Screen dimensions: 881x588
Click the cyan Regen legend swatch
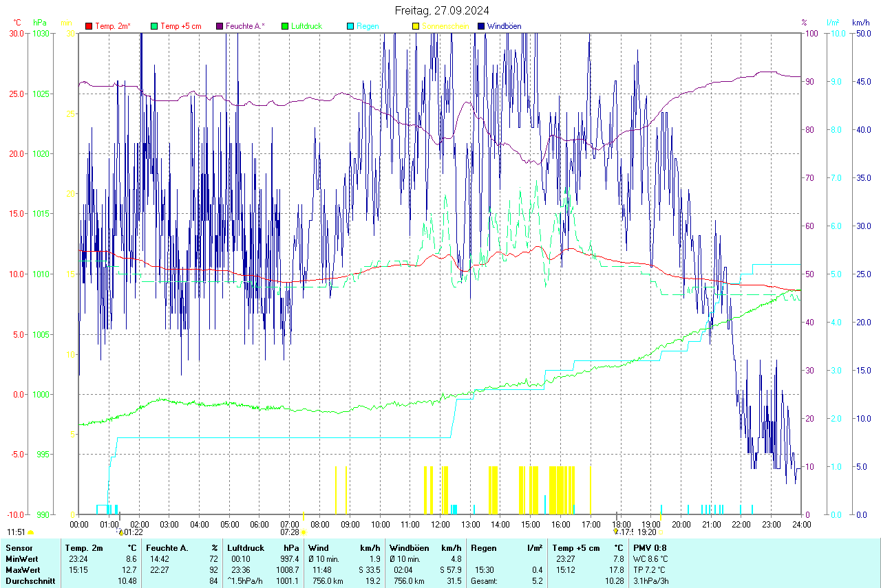[350, 26]
